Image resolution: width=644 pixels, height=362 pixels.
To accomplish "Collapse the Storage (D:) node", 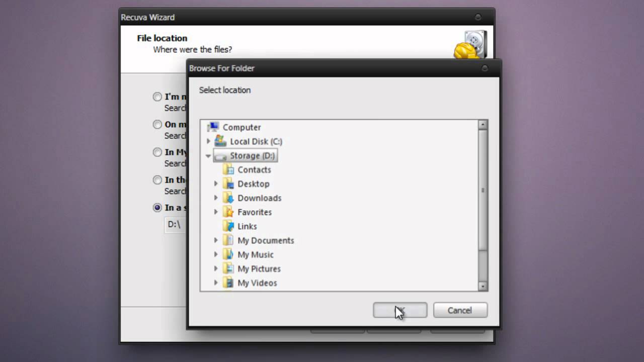I will pyautogui.click(x=208, y=156).
